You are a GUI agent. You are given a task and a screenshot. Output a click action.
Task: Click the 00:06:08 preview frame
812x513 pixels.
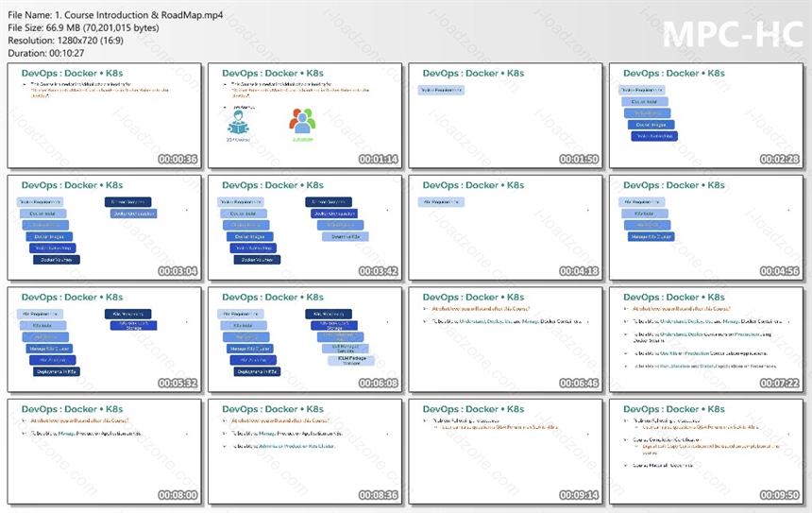(x=305, y=339)
